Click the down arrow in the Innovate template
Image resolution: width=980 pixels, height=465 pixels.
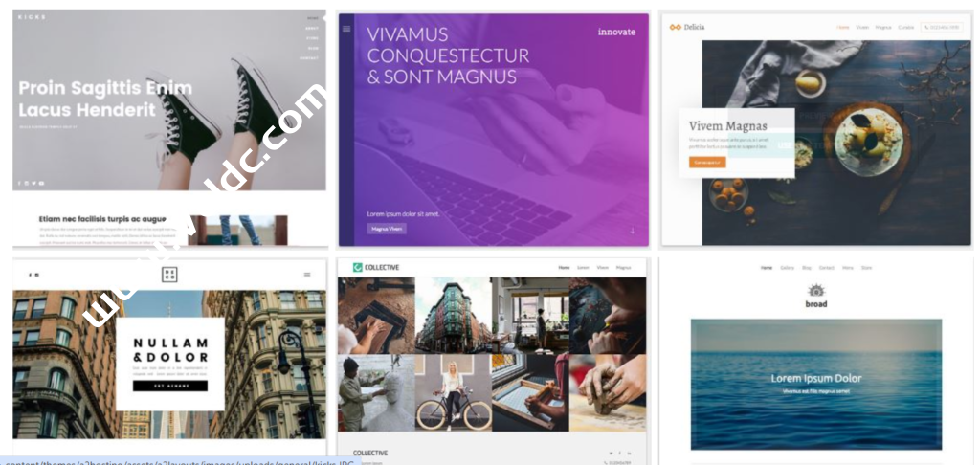click(632, 230)
